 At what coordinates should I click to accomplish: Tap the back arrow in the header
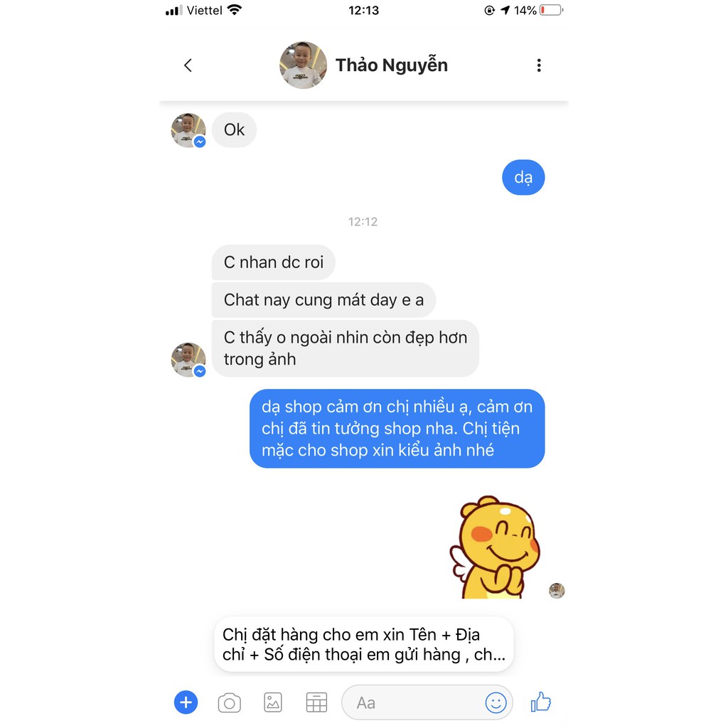(188, 65)
